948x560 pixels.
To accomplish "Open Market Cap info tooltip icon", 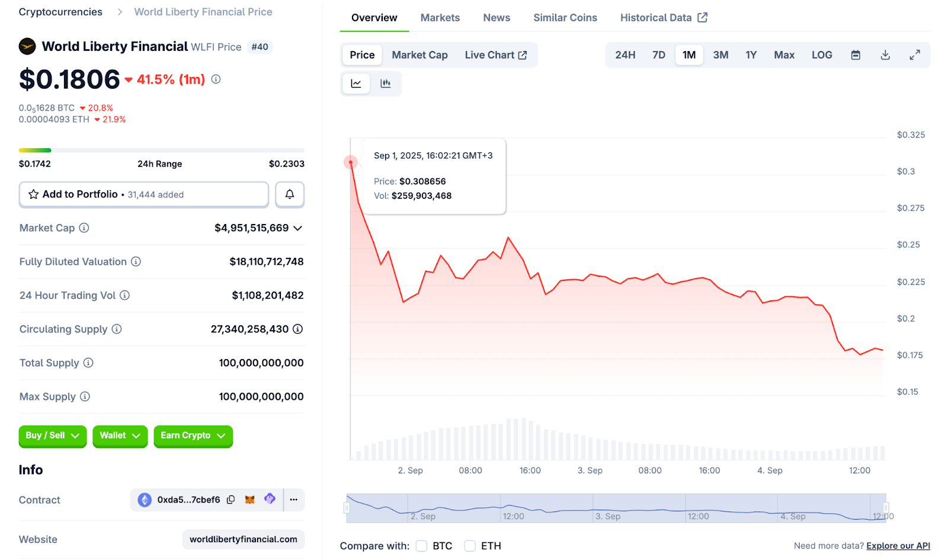I will pyautogui.click(x=84, y=228).
